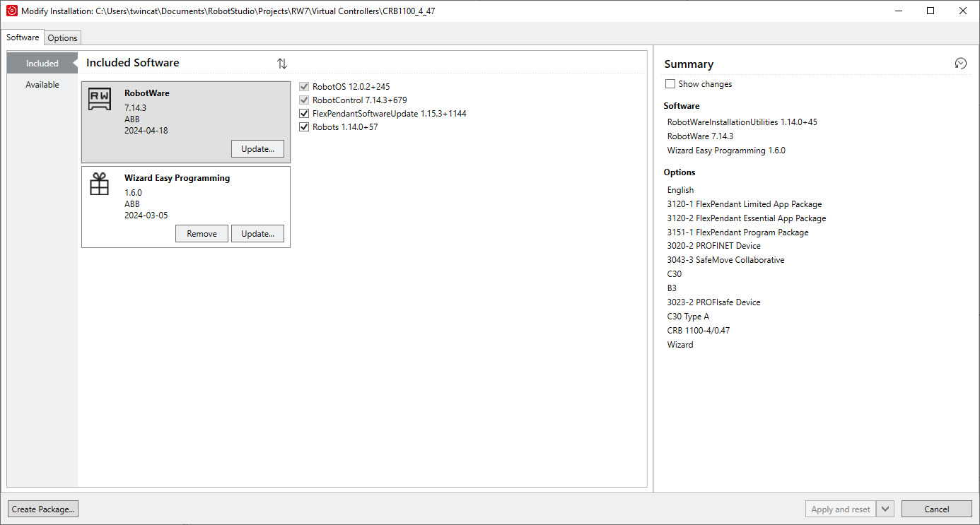The height and width of the screenshot is (525, 980).
Task: Click the Included Software heading
Action: tap(133, 63)
